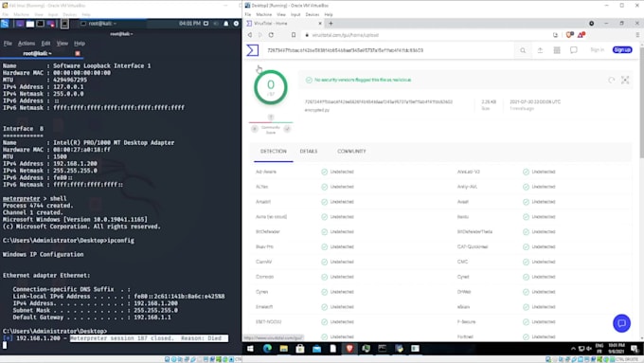Click the community score downvote X icon
Screen dimensions: 644x363
click(255, 129)
